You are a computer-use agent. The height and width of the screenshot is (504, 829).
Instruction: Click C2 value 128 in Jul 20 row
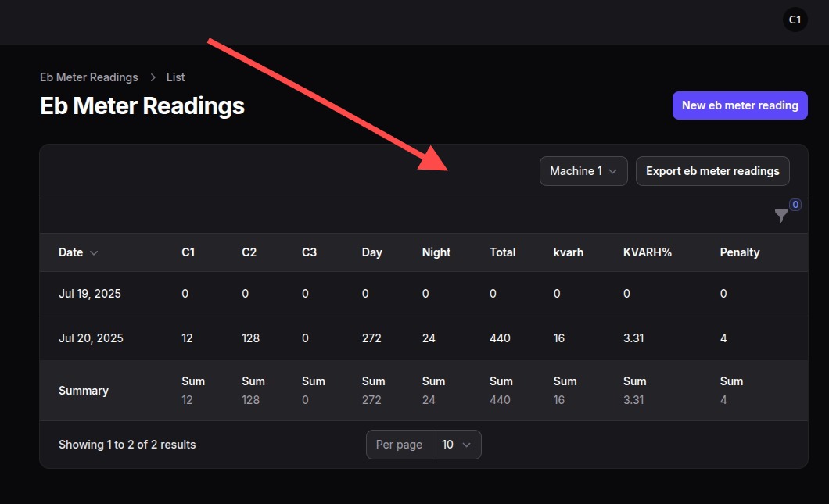click(250, 338)
